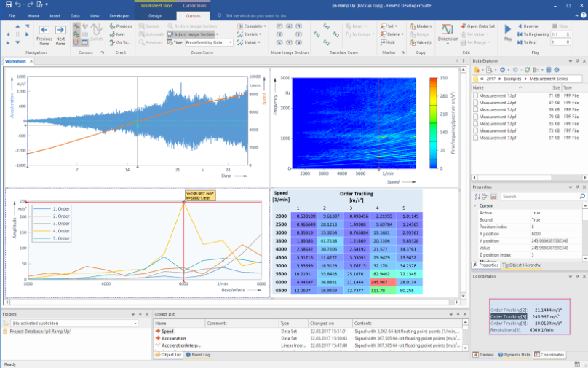Viewport: 588px width, 368px height.
Task: Jump to the Next event
Action: (x=120, y=34)
